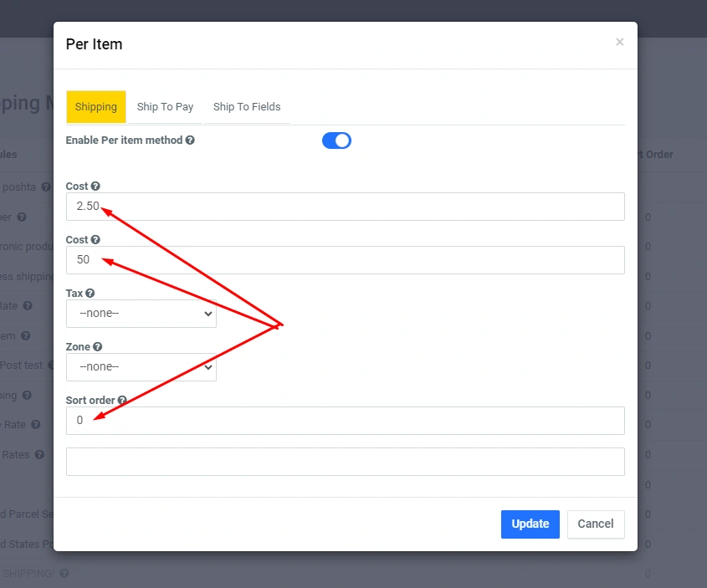Expand the Zone dropdown

click(x=141, y=367)
